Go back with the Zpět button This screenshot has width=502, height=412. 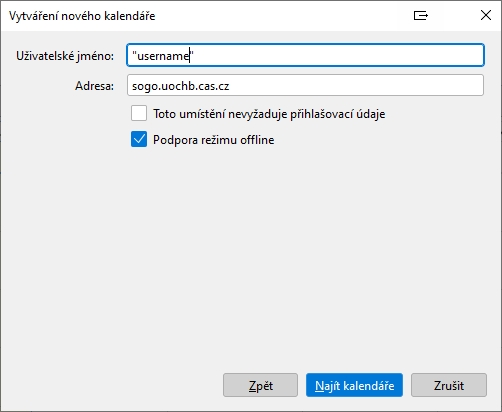(260, 385)
